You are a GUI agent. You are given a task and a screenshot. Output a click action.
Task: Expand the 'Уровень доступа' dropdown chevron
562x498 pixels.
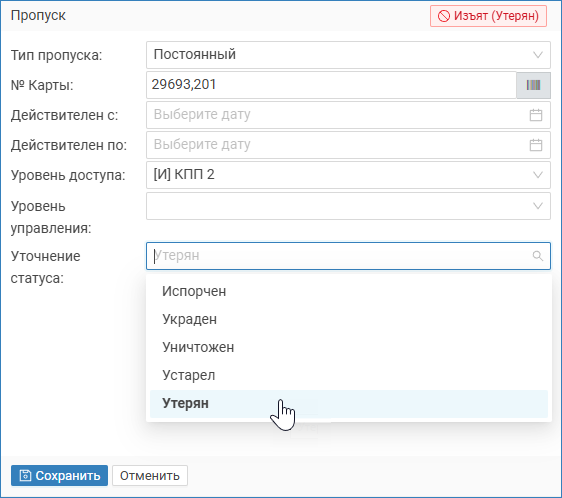click(538, 175)
